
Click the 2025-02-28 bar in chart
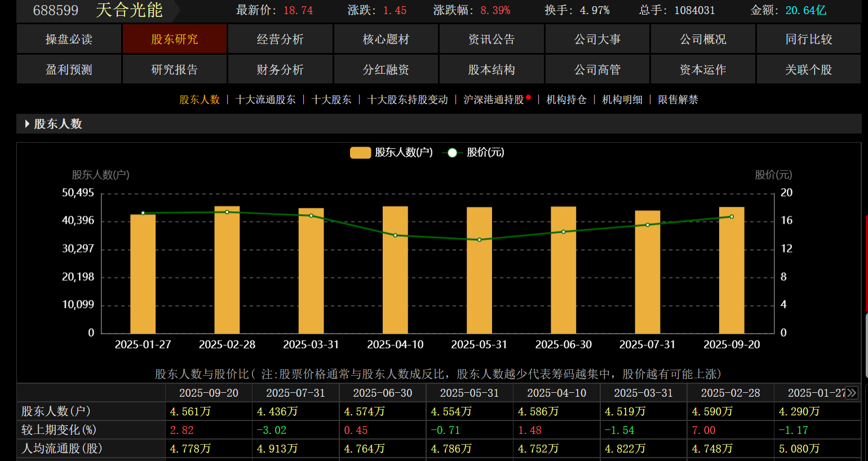[227, 269]
